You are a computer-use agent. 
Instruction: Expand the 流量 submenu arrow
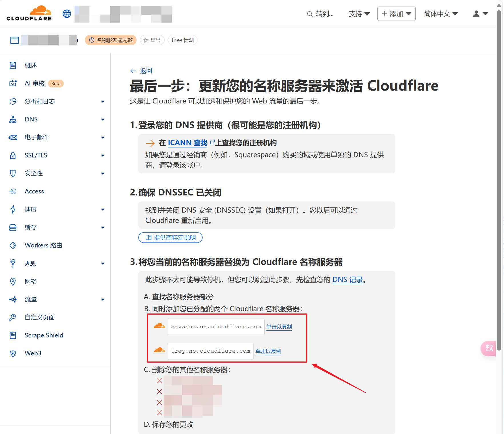[103, 299]
